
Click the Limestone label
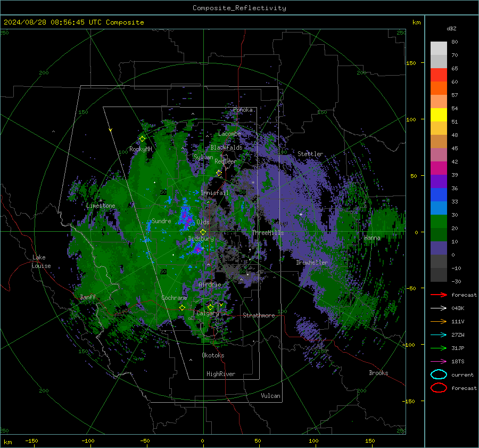101,206
